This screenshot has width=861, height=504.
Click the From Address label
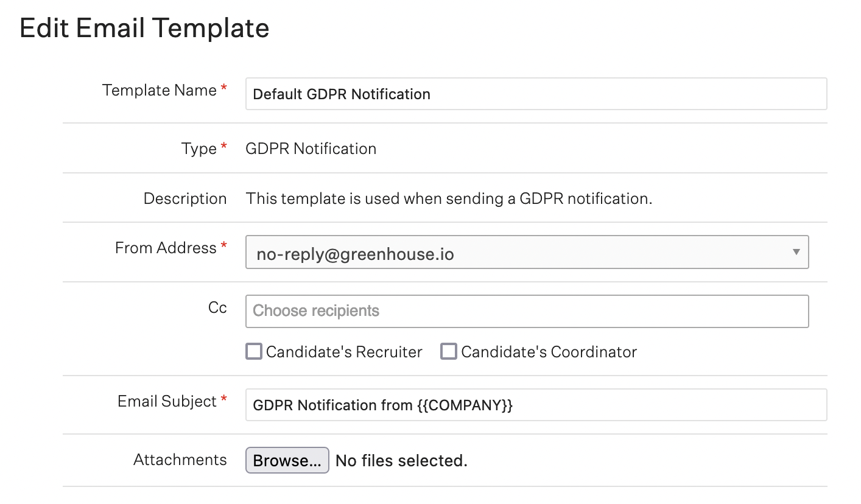[166, 248]
